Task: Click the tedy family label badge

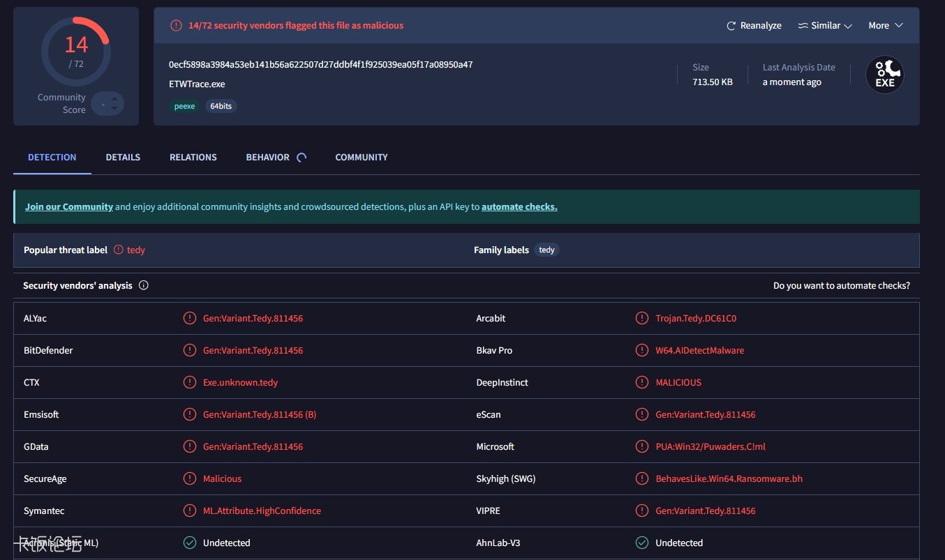Action: [546, 249]
